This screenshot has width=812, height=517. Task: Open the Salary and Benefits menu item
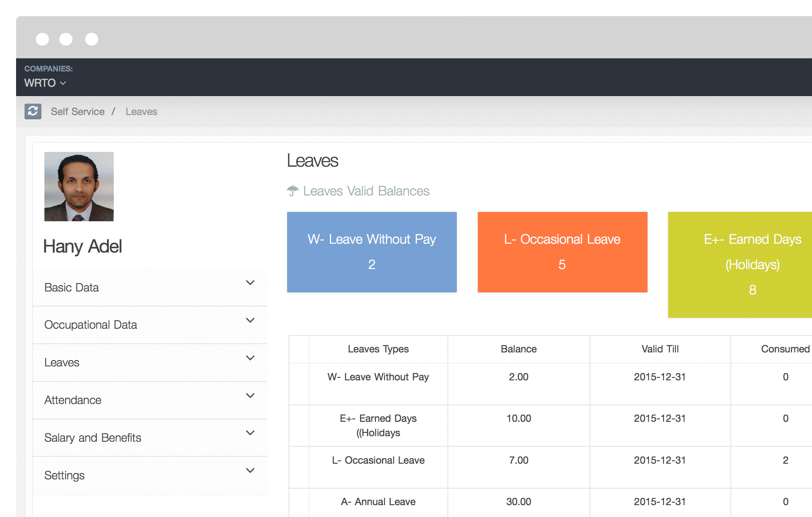tap(93, 438)
